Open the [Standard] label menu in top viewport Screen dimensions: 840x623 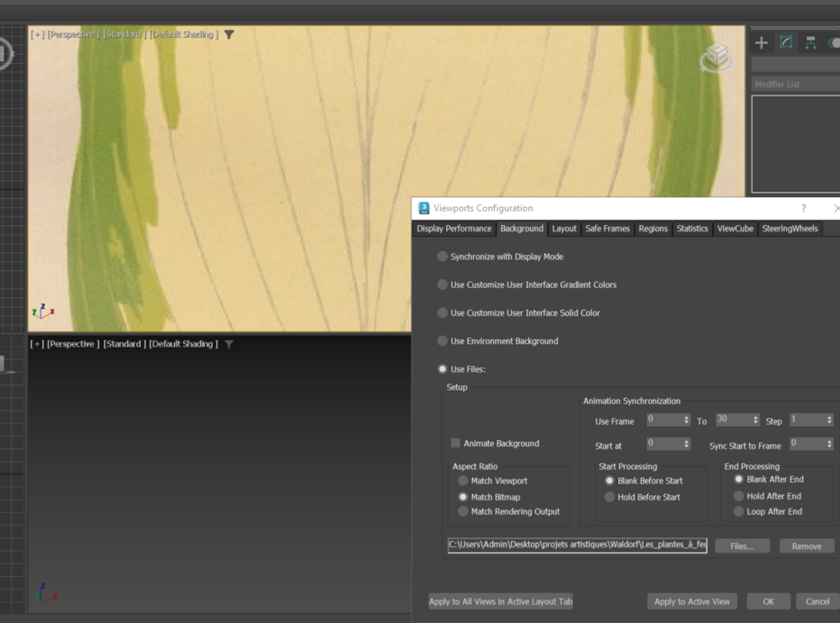click(124, 34)
